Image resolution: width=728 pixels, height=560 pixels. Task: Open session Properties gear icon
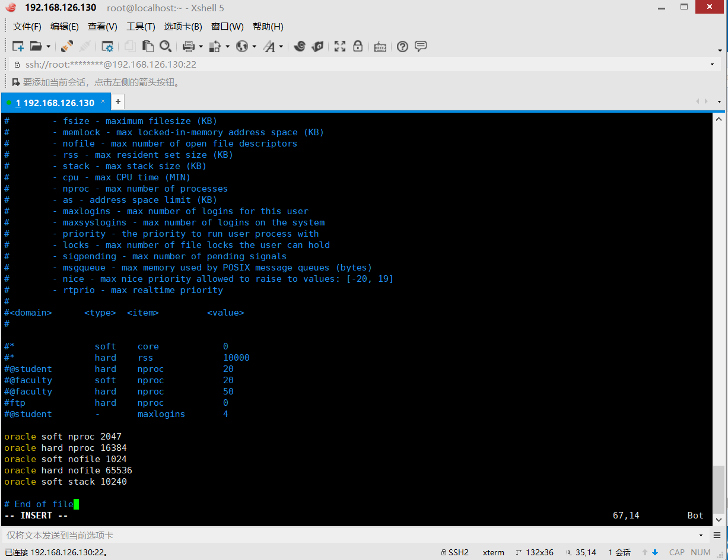coord(107,46)
